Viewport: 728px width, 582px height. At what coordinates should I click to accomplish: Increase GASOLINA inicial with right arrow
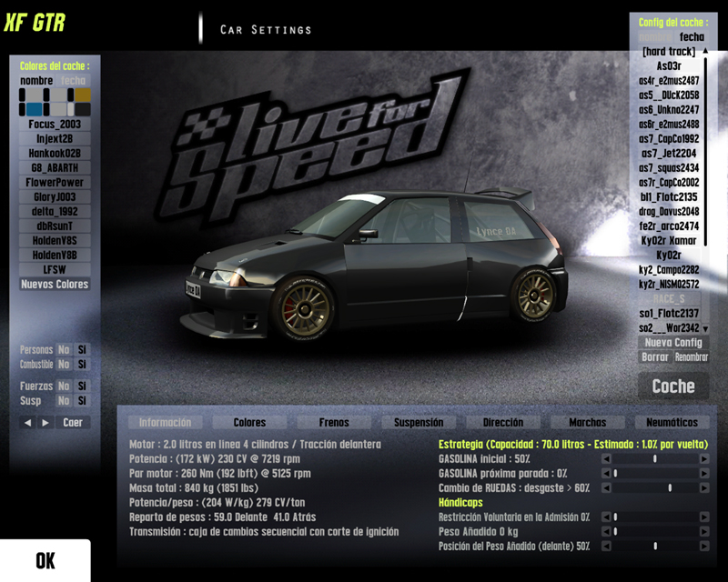pyautogui.click(x=703, y=459)
